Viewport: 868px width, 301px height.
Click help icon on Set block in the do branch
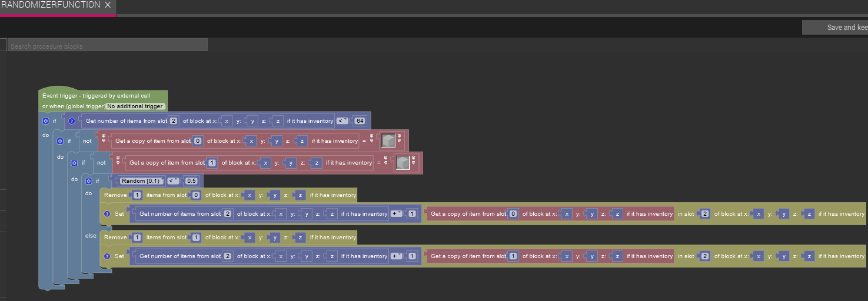107,214
